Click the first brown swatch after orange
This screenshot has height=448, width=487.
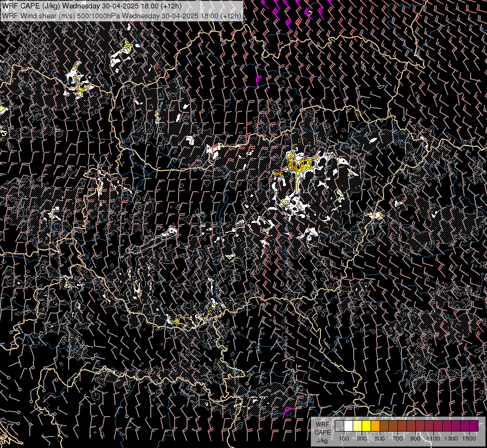[384, 426]
